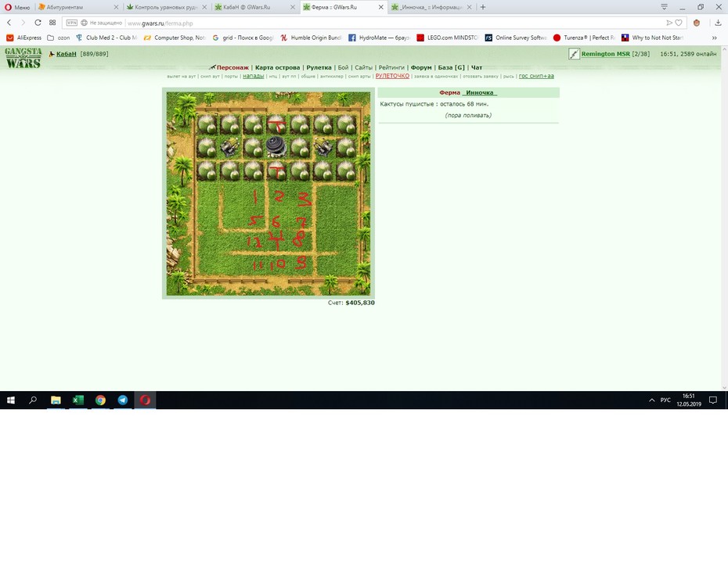The width and height of the screenshot is (728, 578).
Task: Open the Speed Dial start page
Action: 52,23
